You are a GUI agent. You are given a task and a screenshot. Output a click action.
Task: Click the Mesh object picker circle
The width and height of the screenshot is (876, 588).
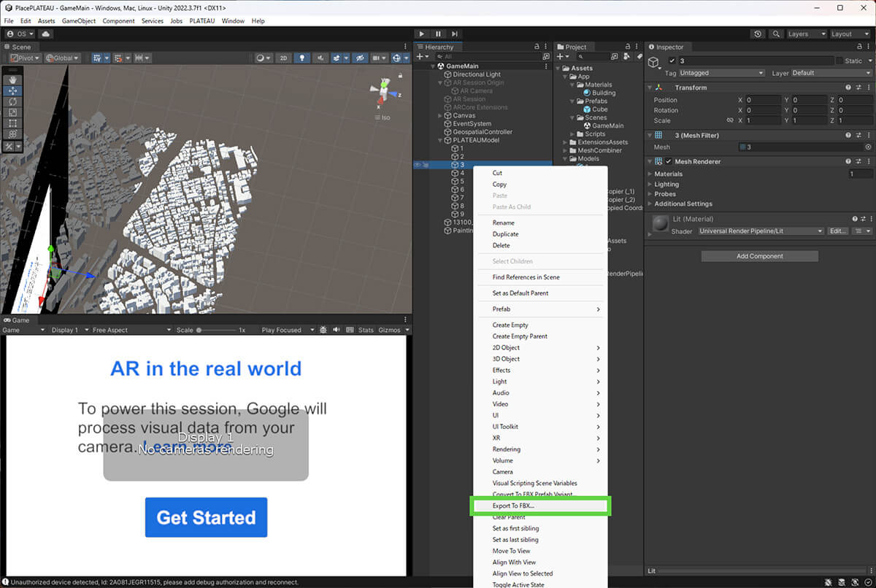pyautogui.click(x=868, y=147)
